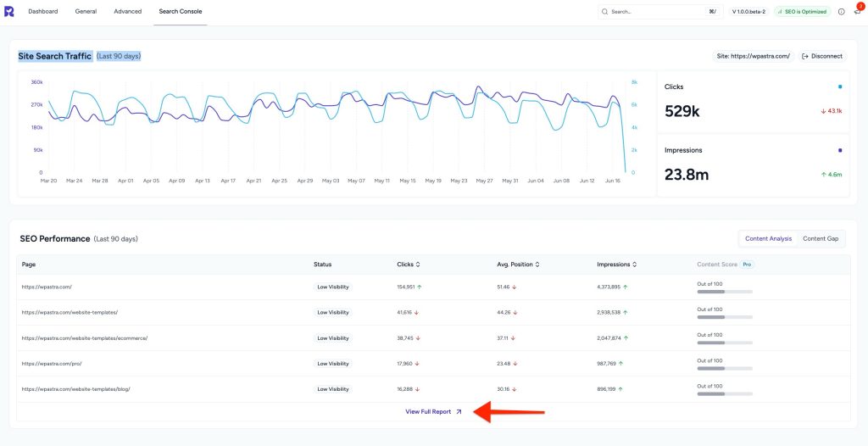Click the Site Search Traffic heading

tap(54, 57)
